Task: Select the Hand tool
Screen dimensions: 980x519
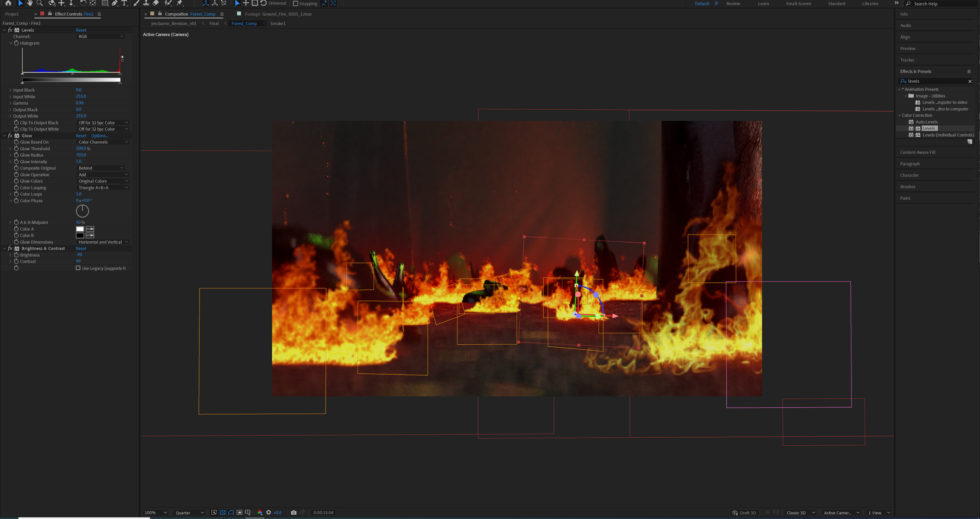Action: click(30, 3)
